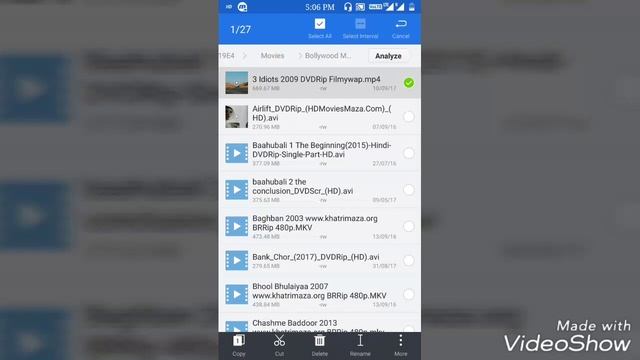Tap file name Chashme Baddoor 2013
This screenshot has width=640, height=360.
coord(295,323)
